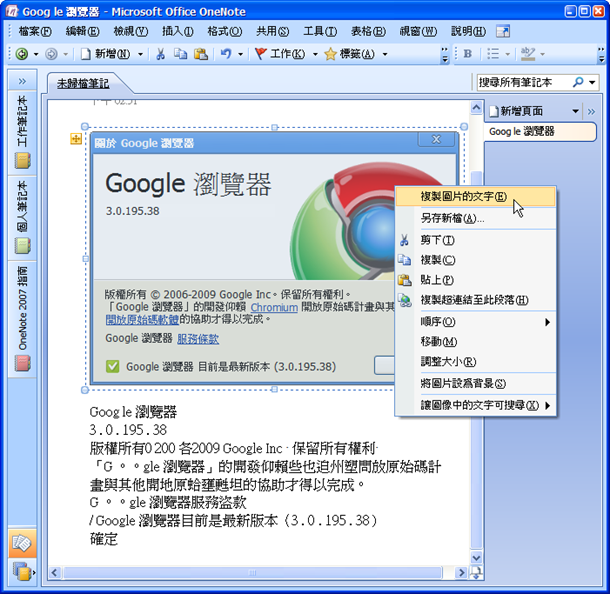Open the Undo dropdown arrow
The image size is (610, 594).
[240, 54]
